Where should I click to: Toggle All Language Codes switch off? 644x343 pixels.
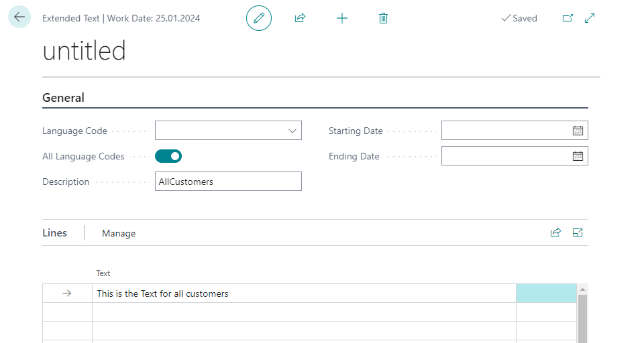(168, 156)
